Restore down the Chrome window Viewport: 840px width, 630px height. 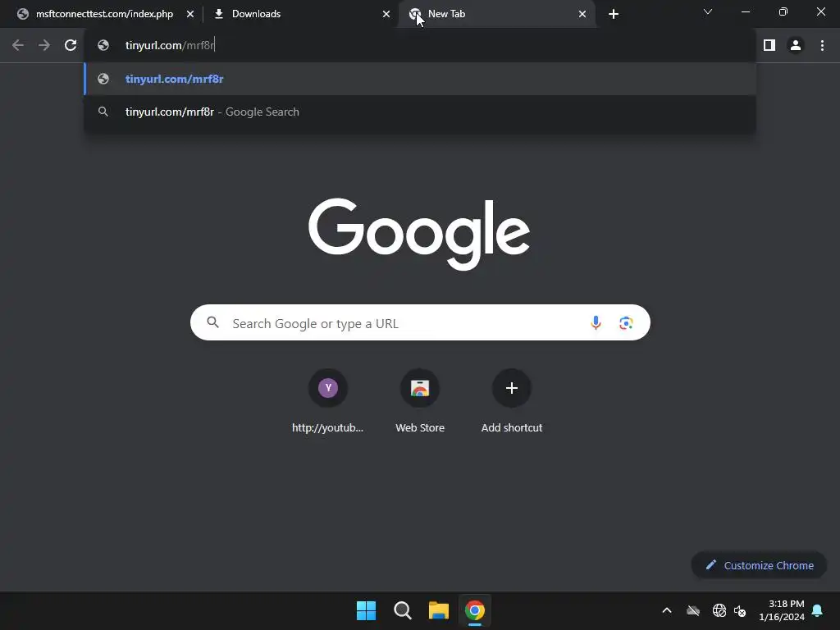783,11
